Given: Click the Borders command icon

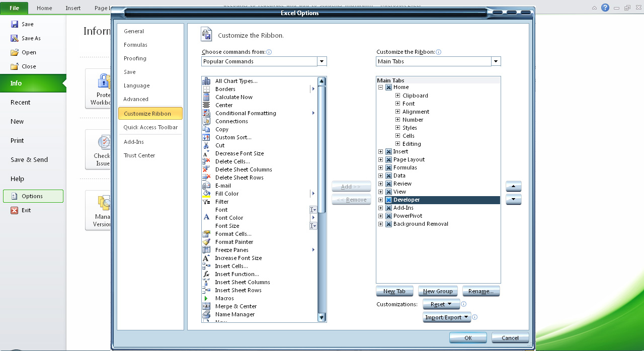Looking at the screenshot, I should point(206,89).
